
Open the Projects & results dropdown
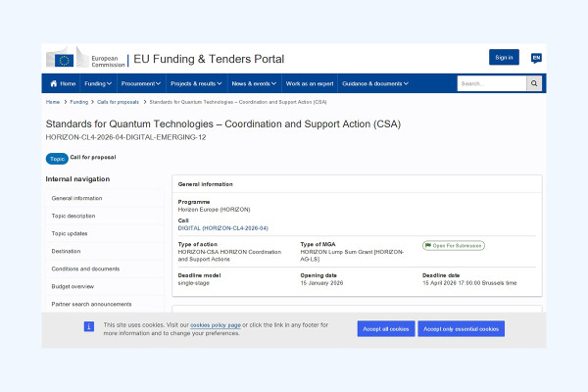click(196, 84)
